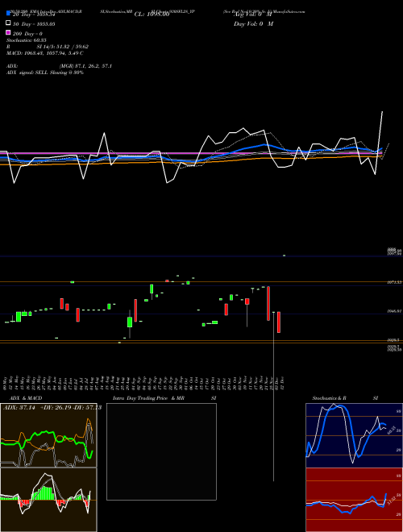Click the ADX (MGR) 37.1, 26.2, 57.1 values
Image resolution: width=403 pixels, height=532 pixels.
85,66
